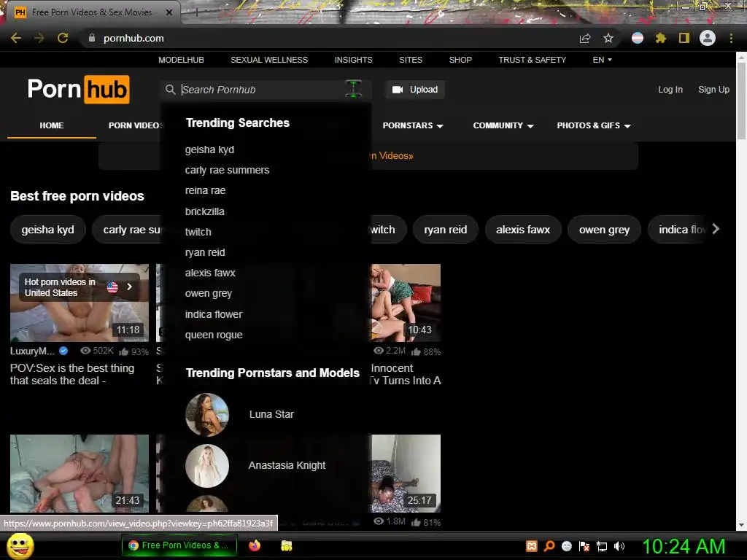Screen dimensions: 747x560
Task: Open the EN language dropdown
Action: 602,60
